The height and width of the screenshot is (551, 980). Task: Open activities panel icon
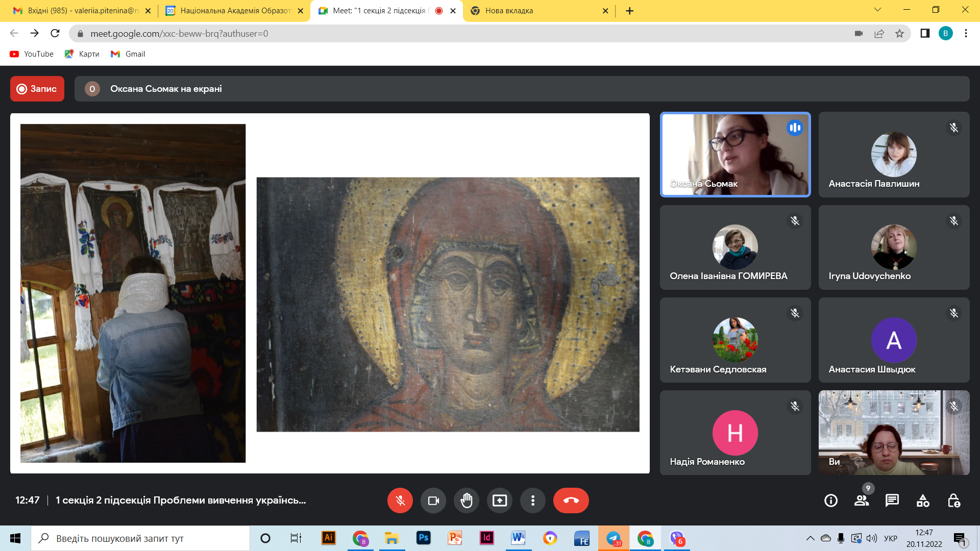[x=923, y=500]
